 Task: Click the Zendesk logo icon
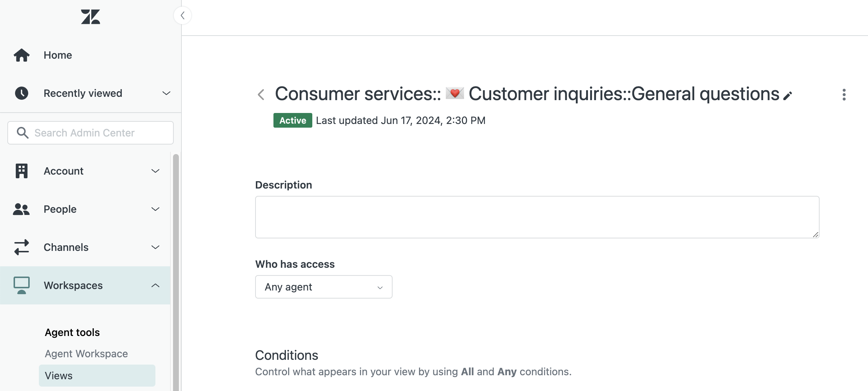91,17
